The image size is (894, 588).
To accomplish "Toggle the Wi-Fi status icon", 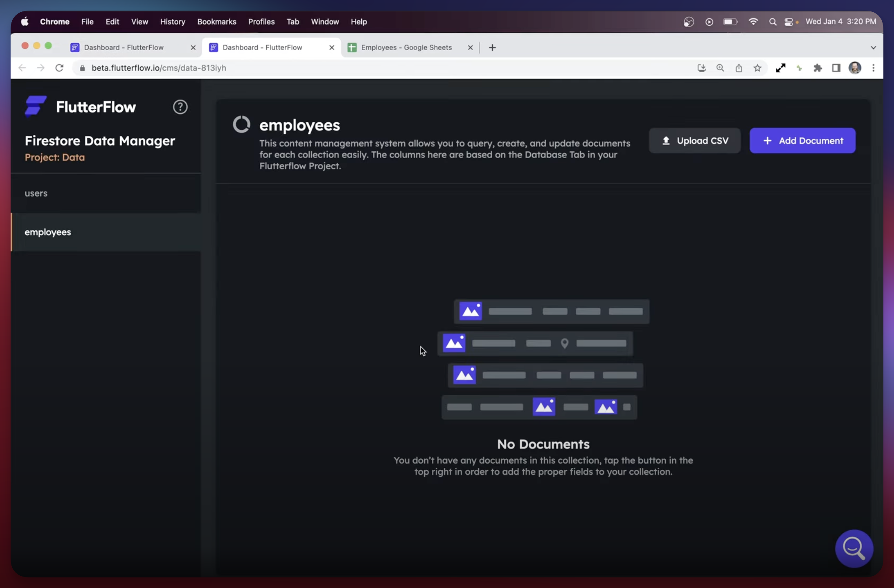I will pyautogui.click(x=753, y=21).
